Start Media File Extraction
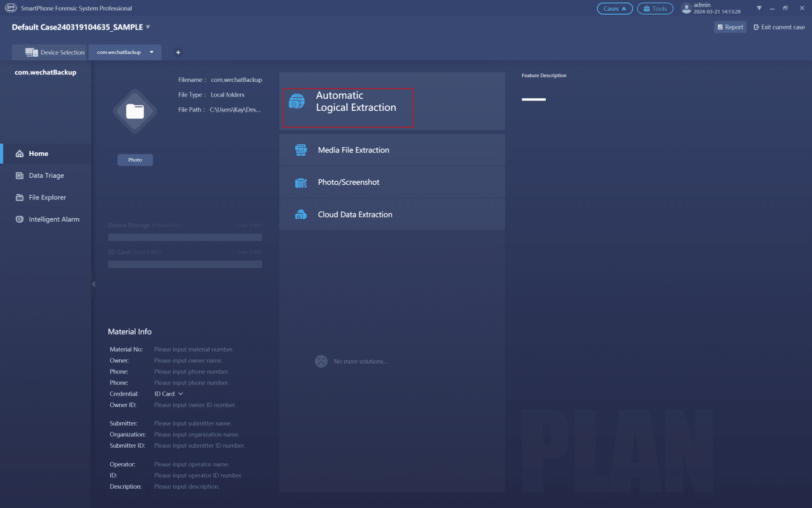 pos(392,150)
